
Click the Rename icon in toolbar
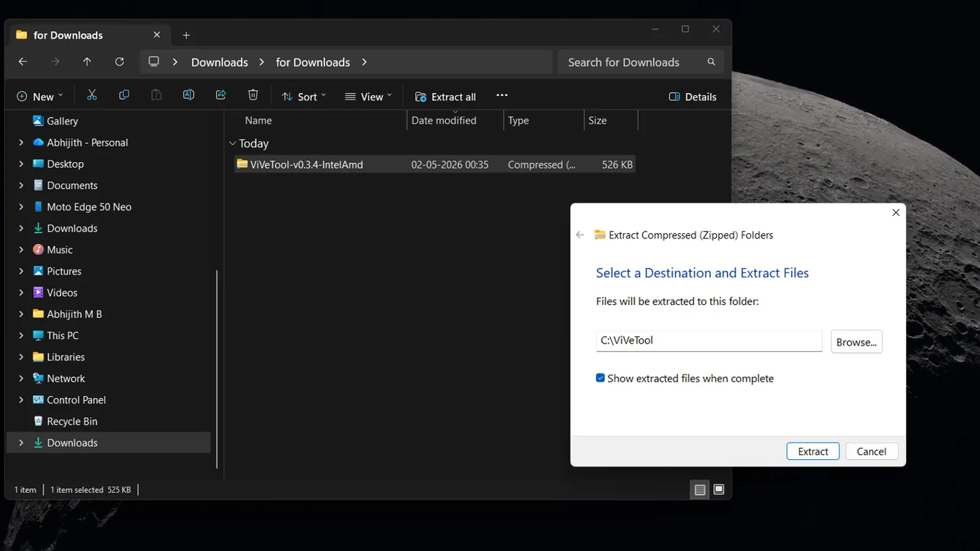[189, 95]
